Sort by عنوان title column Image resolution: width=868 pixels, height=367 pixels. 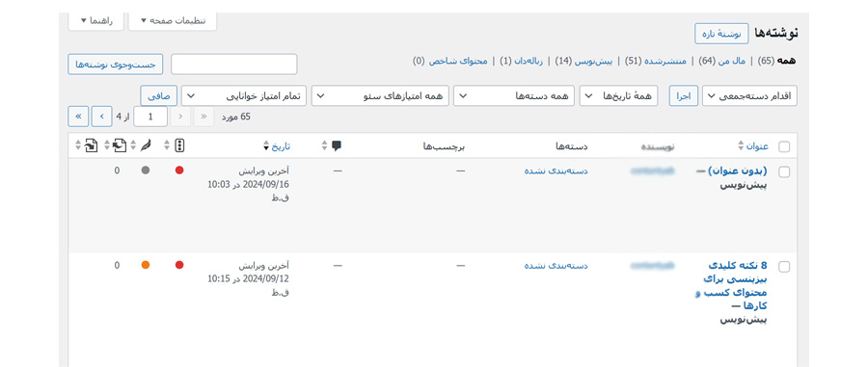point(757,146)
